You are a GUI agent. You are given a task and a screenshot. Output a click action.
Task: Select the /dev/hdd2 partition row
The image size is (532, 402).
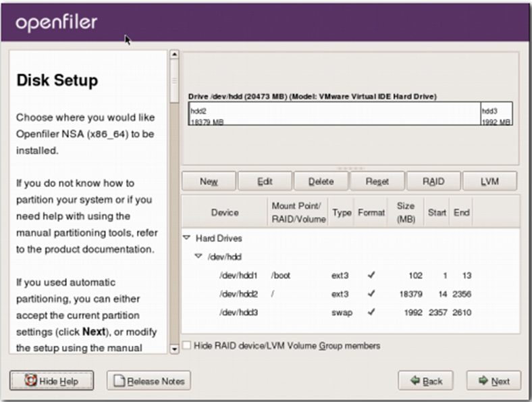pyautogui.click(x=350, y=294)
